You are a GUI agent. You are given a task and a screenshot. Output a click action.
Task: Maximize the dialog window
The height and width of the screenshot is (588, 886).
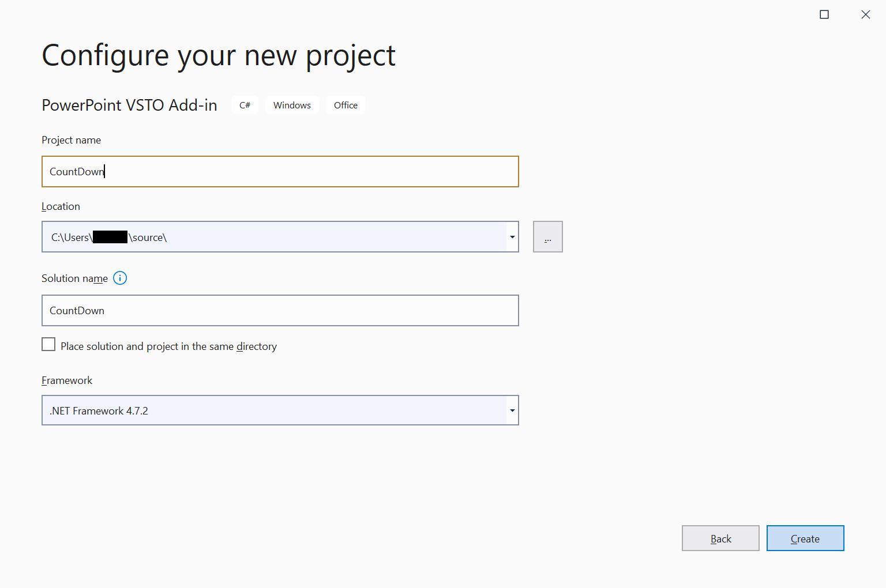(824, 14)
